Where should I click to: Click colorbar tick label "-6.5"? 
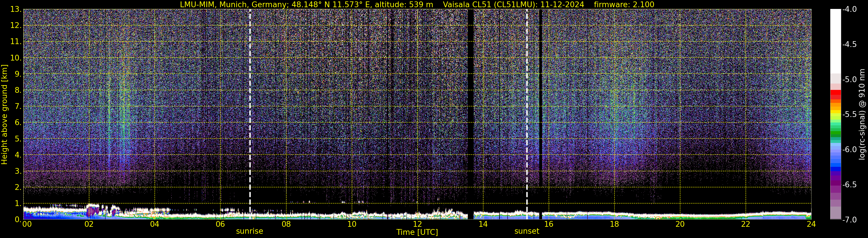849,185
